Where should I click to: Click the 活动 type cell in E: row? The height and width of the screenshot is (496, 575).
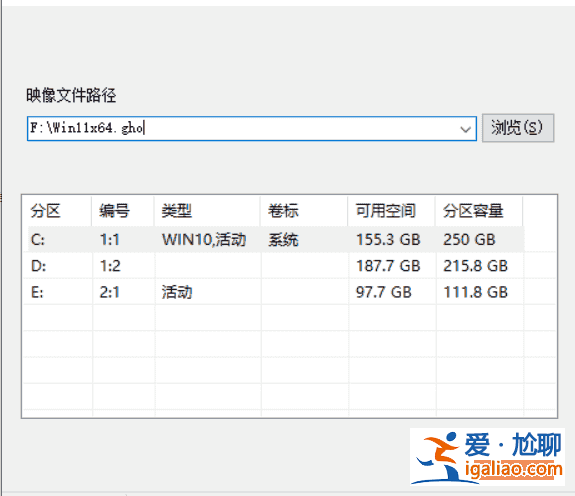(177, 293)
